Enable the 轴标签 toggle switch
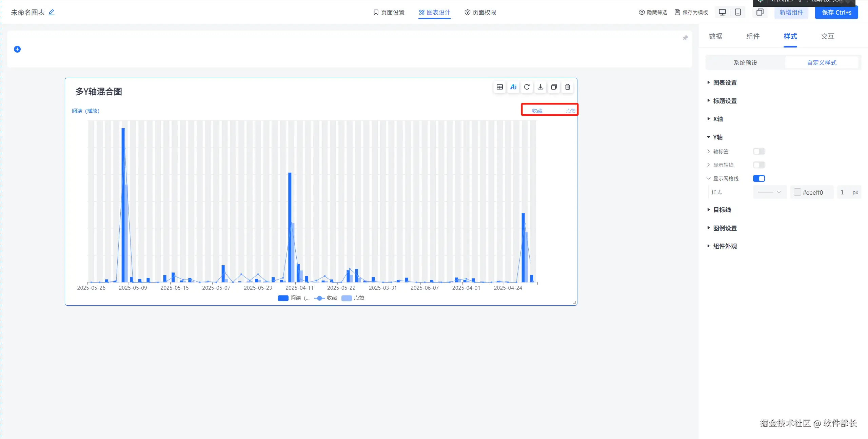 coord(758,151)
